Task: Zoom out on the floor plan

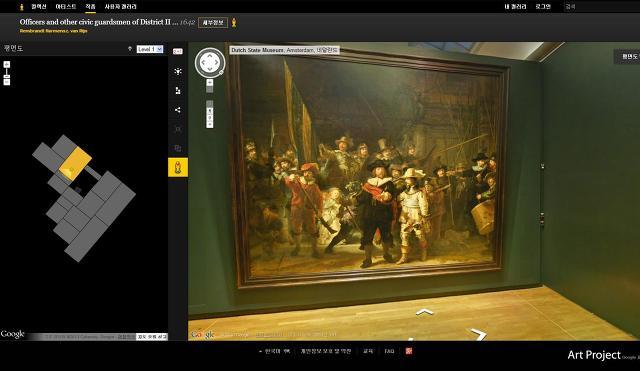Action: pos(7,82)
